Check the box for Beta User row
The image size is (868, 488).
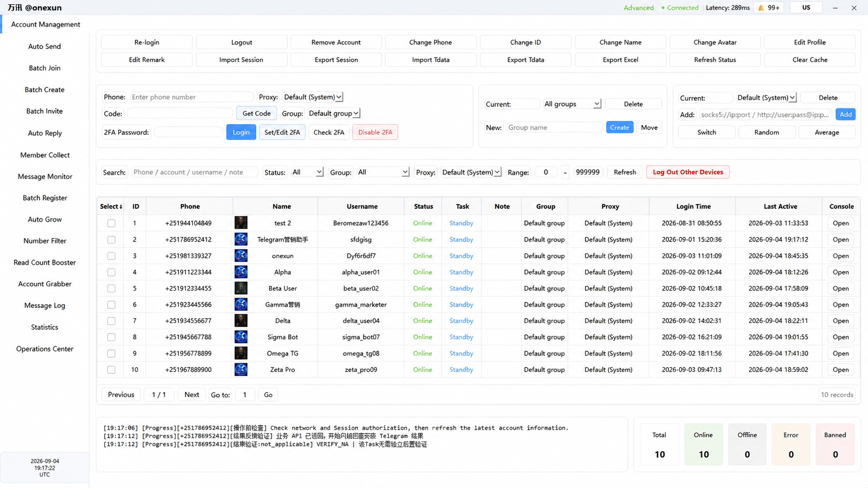(111, 289)
